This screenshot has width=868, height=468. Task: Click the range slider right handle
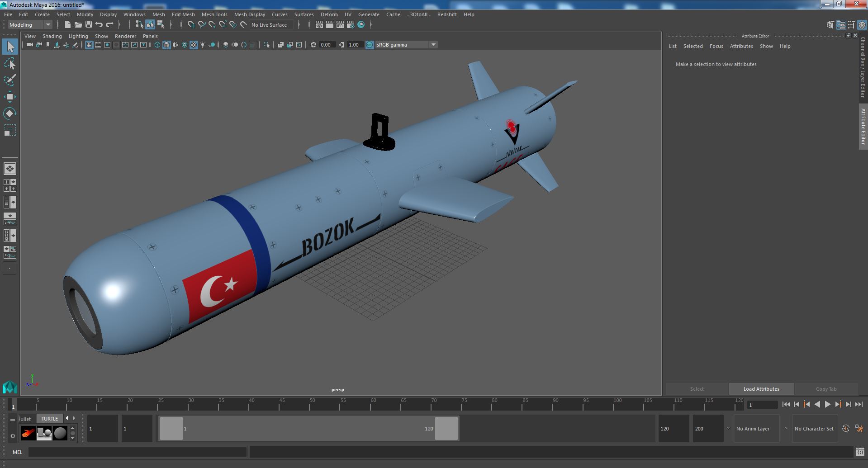(x=446, y=428)
